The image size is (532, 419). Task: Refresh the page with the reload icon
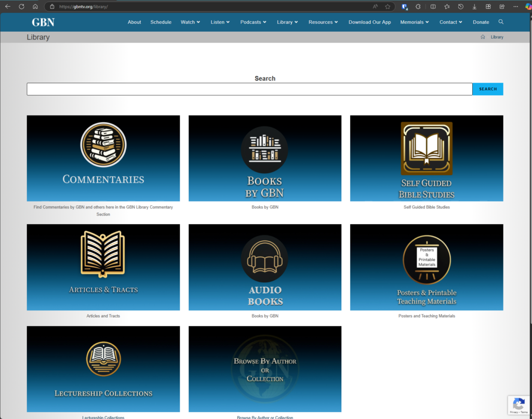[21, 7]
